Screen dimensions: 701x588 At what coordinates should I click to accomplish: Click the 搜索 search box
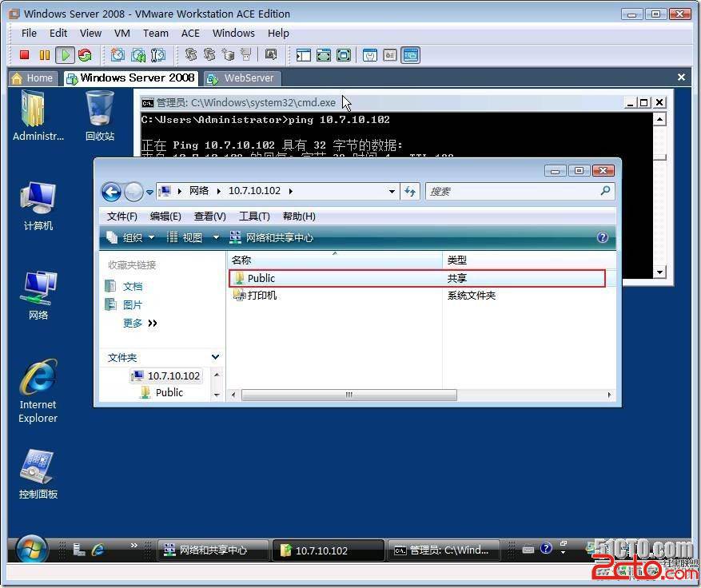(x=512, y=192)
